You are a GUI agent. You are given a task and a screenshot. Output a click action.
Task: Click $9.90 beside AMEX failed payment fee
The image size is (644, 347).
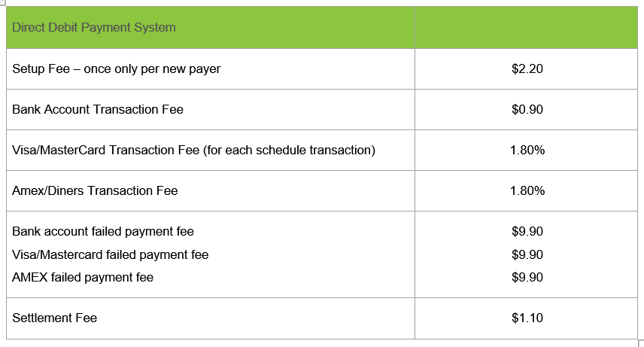pyautogui.click(x=527, y=277)
